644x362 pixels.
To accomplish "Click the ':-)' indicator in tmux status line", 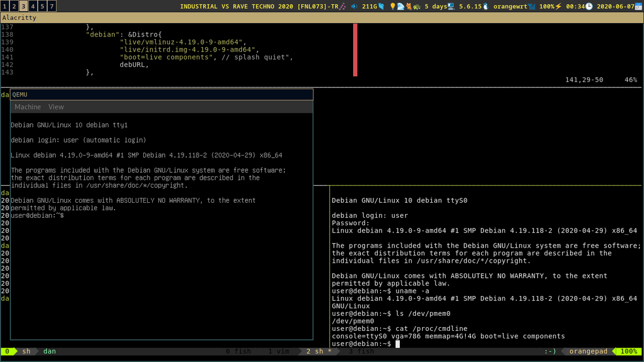I will tap(550, 351).
